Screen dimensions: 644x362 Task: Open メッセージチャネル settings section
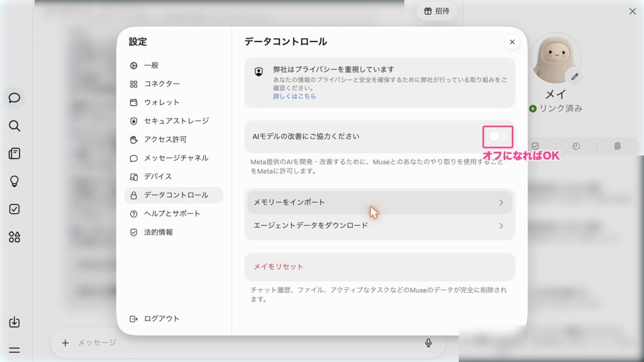pos(174,158)
